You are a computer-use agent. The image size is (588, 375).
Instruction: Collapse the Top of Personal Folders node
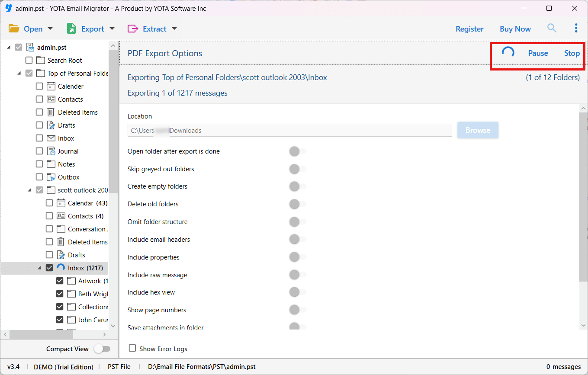point(19,73)
